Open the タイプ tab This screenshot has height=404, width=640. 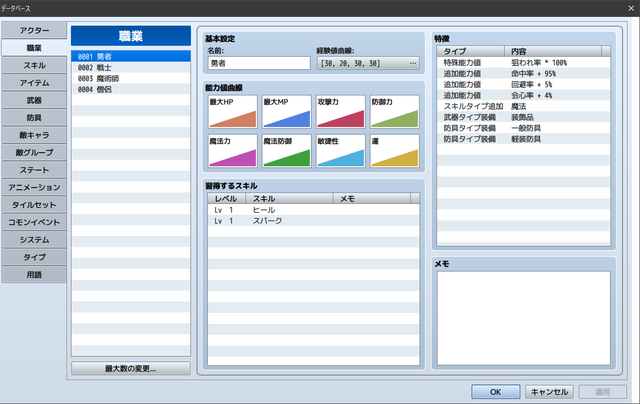[34, 257]
